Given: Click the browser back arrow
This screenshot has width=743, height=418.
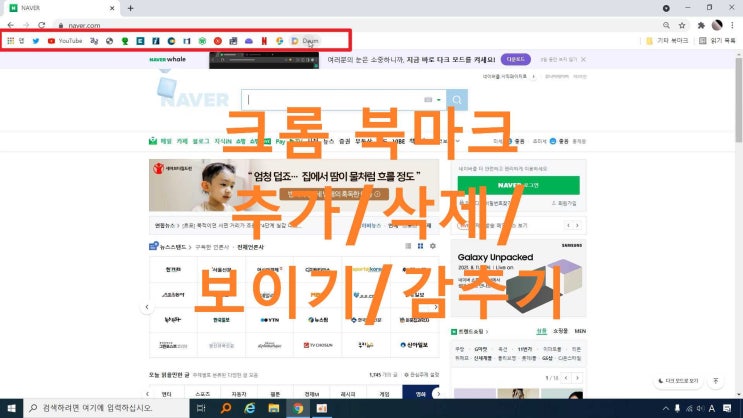Looking at the screenshot, I should [x=10, y=25].
